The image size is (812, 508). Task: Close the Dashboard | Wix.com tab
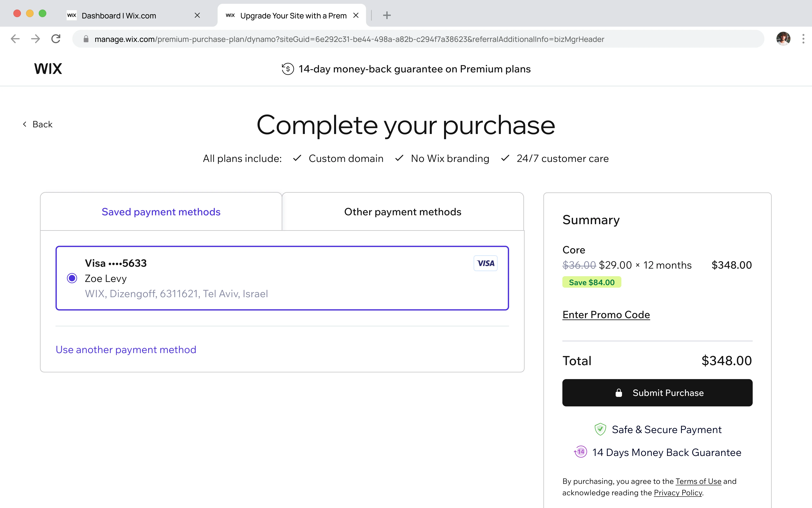pyautogui.click(x=197, y=15)
